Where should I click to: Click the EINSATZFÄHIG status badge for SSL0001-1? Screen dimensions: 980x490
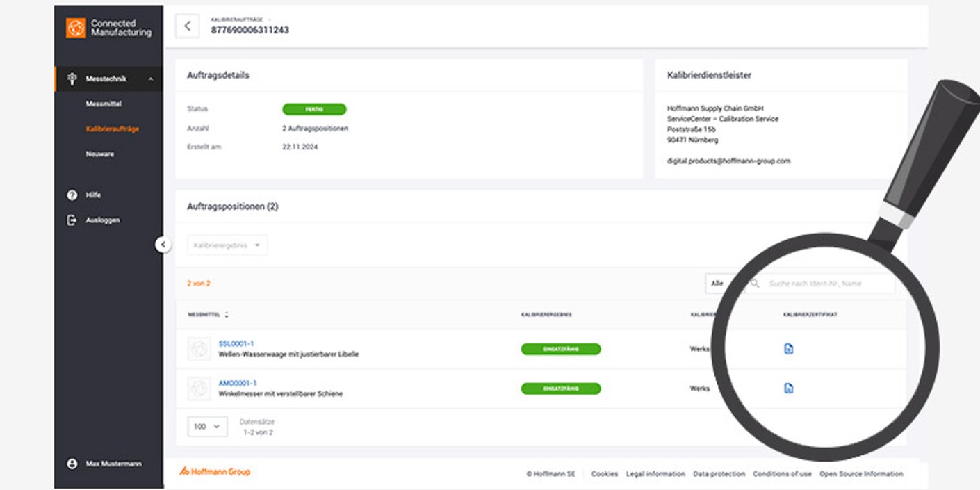click(560, 349)
